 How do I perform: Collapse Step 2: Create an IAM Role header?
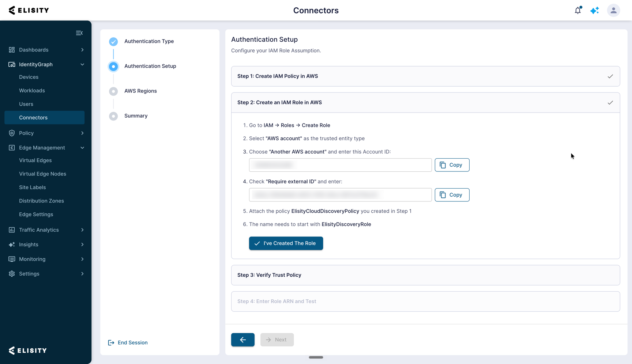point(425,102)
